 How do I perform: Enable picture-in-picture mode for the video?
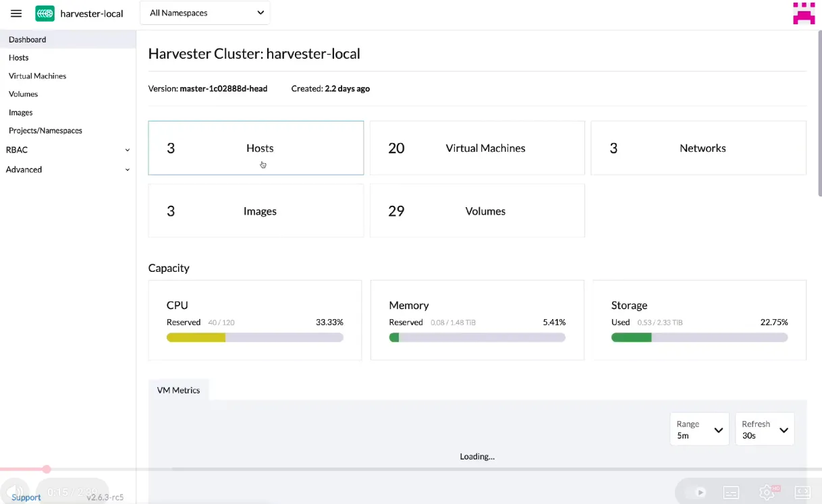tap(802, 493)
